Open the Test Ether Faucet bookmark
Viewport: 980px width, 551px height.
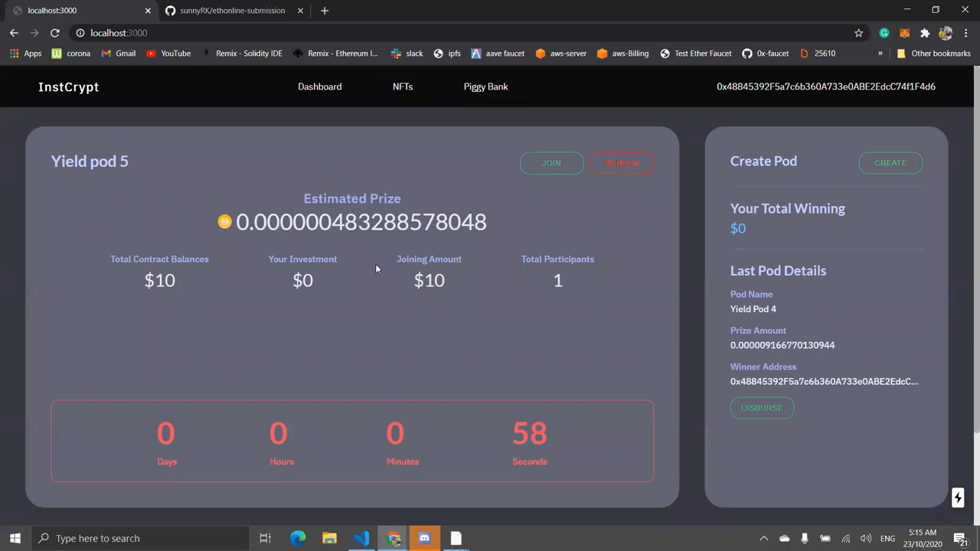(x=695, y=54)
